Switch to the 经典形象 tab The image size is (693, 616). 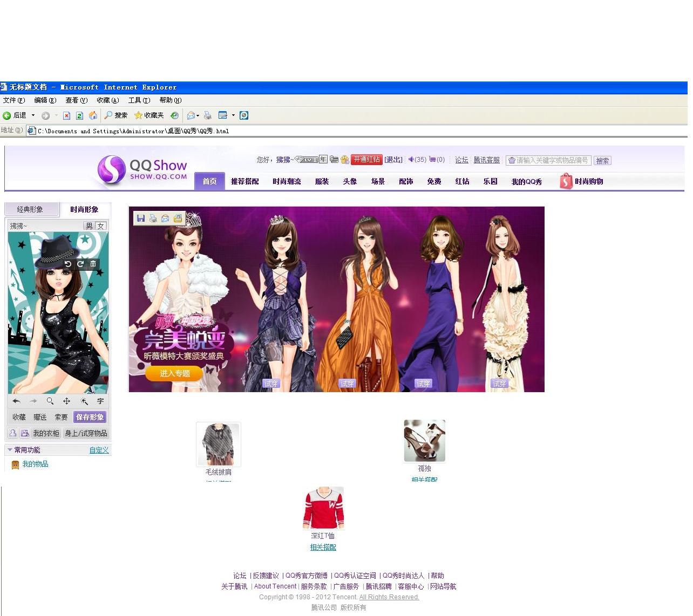click(30, 209)
